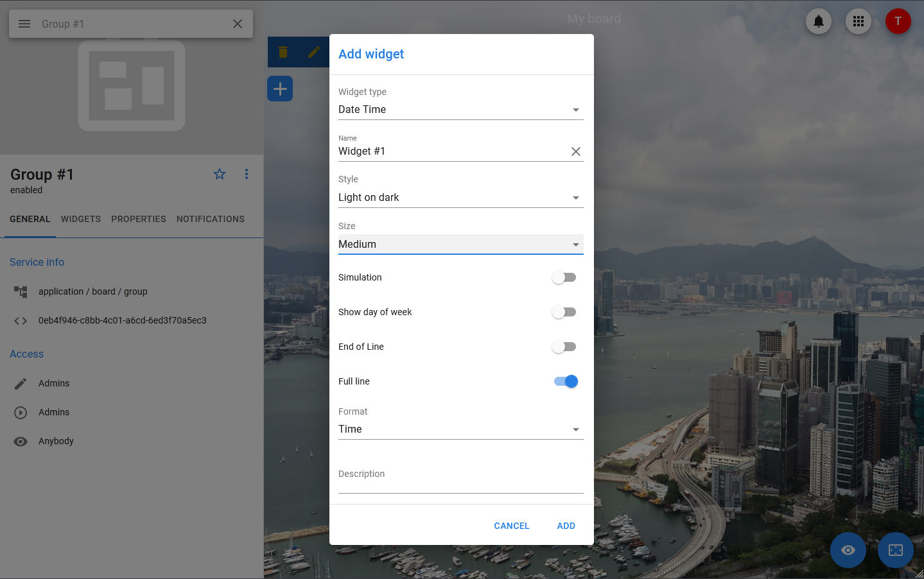Open the three-dot menu for Group #1

coord(247,174)
